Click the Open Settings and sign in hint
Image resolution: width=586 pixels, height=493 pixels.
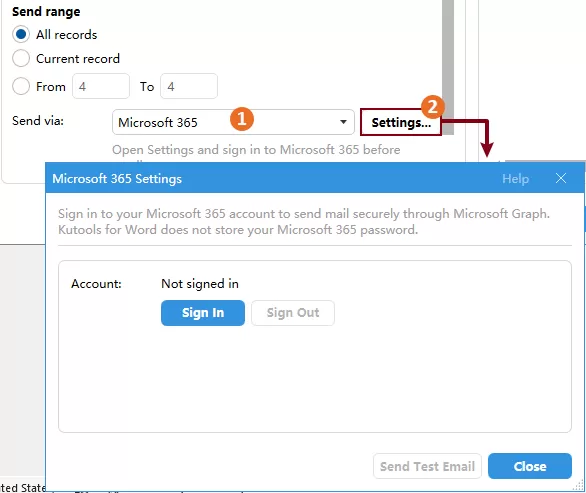point(256,150)
